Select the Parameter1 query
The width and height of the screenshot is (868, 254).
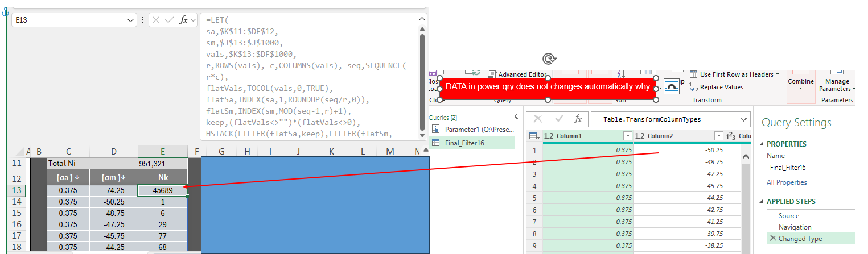[x=472, y=130]
